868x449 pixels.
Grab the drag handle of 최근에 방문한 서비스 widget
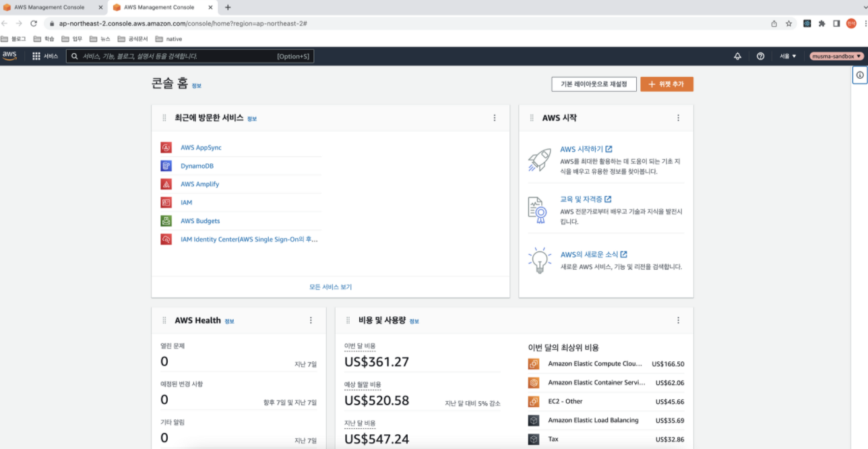pyautogui.click(x=164, y=118)
